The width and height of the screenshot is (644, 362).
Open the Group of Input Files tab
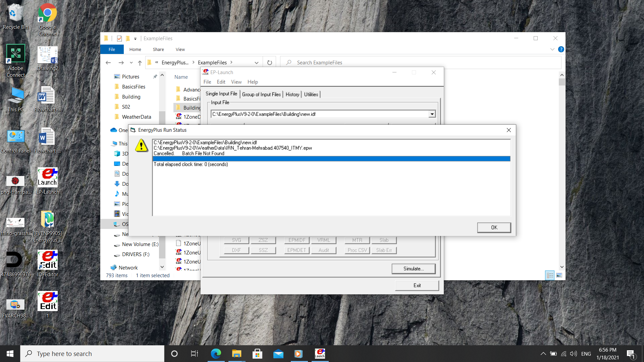click(261, 95)
